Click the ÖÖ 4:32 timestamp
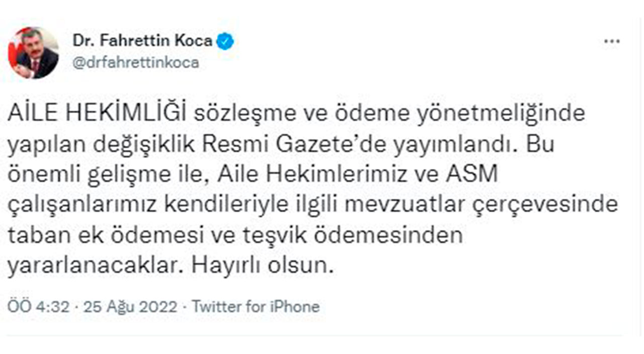The height and width of the screenshot is (354, 644). (x=38, y=306)
